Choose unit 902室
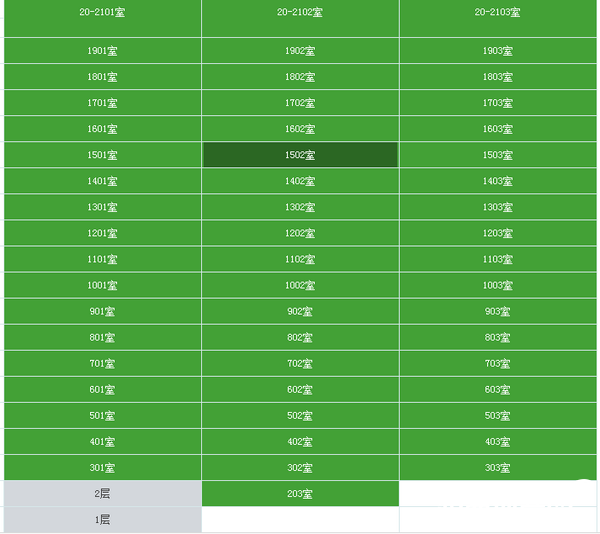The width and height of the screenshot is (600, 534). click(300, 311)
